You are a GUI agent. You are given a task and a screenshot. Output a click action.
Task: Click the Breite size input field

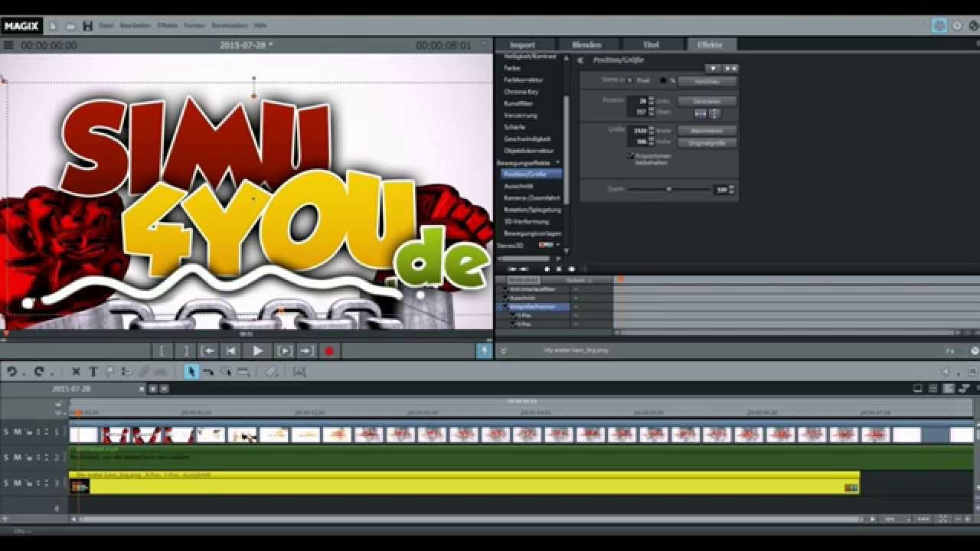point(638,131)
